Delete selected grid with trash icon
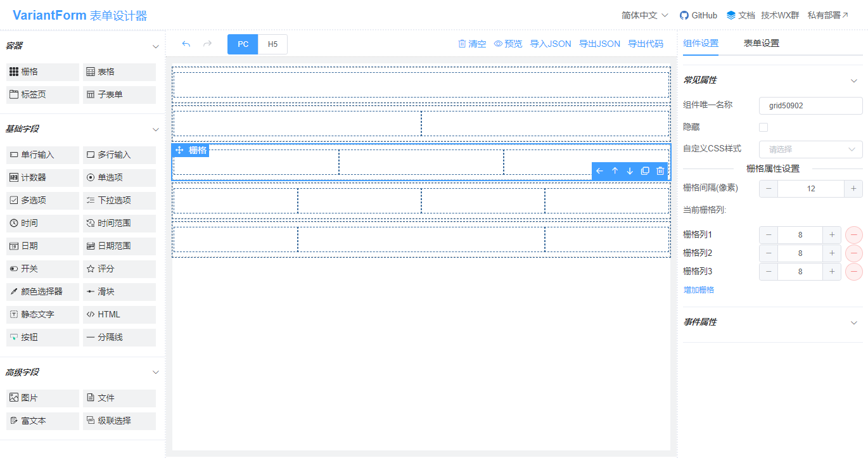This screenshot has width=868, height=458. [x=660, y=171]
